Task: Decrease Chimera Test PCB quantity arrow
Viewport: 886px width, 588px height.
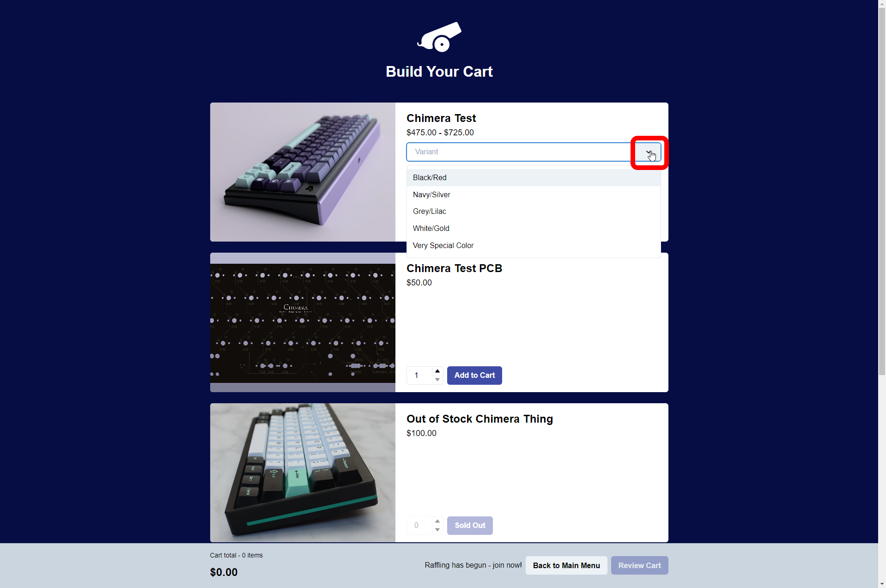Action: click(437, 380)
